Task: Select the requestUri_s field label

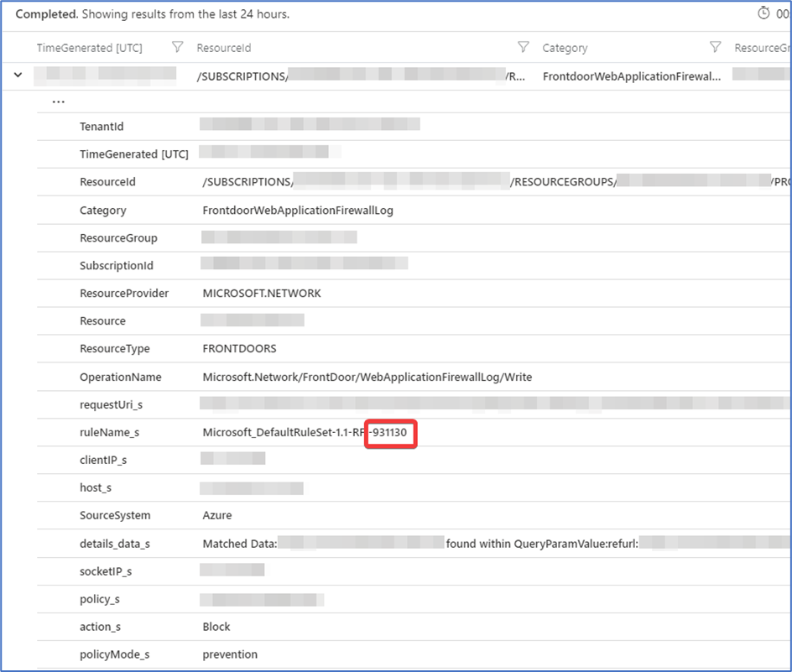Action: (x=111, y=404)
